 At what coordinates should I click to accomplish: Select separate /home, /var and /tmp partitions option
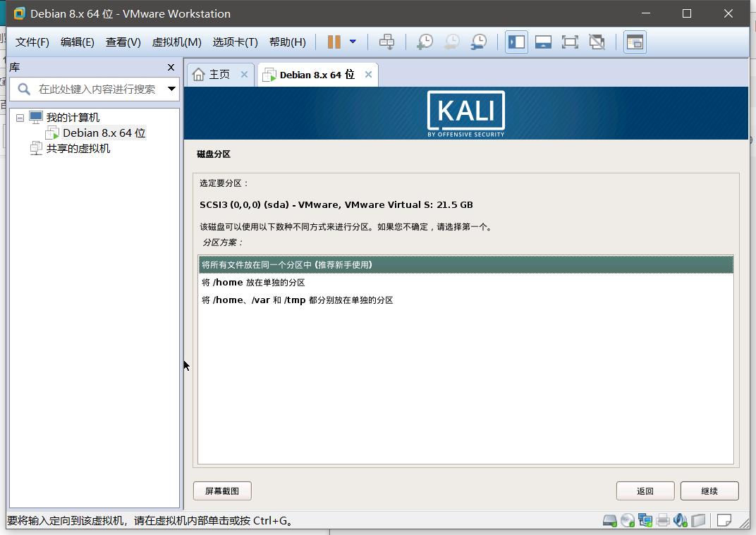tap(465, 300)
